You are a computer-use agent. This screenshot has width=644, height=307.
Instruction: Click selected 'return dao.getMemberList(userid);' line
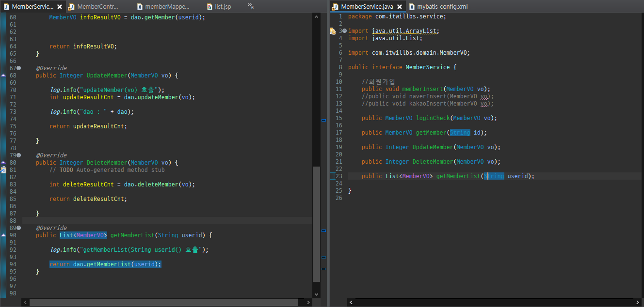105,264
